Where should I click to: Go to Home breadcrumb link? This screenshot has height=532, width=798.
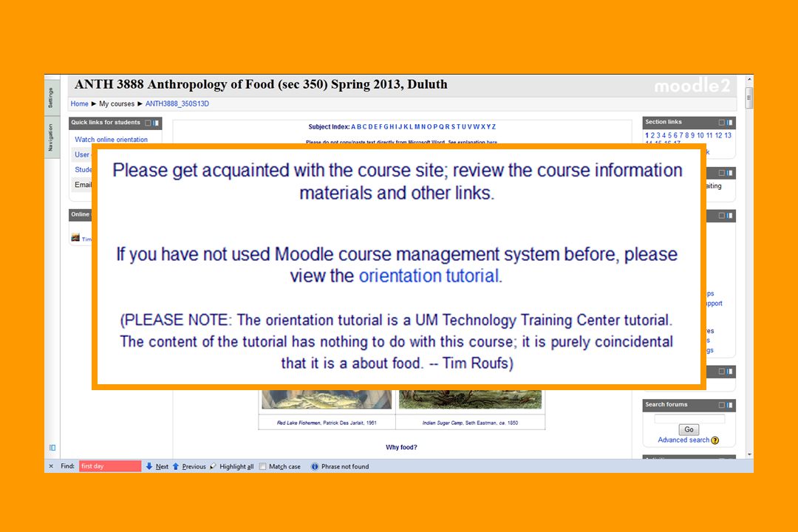coord(79,104)
